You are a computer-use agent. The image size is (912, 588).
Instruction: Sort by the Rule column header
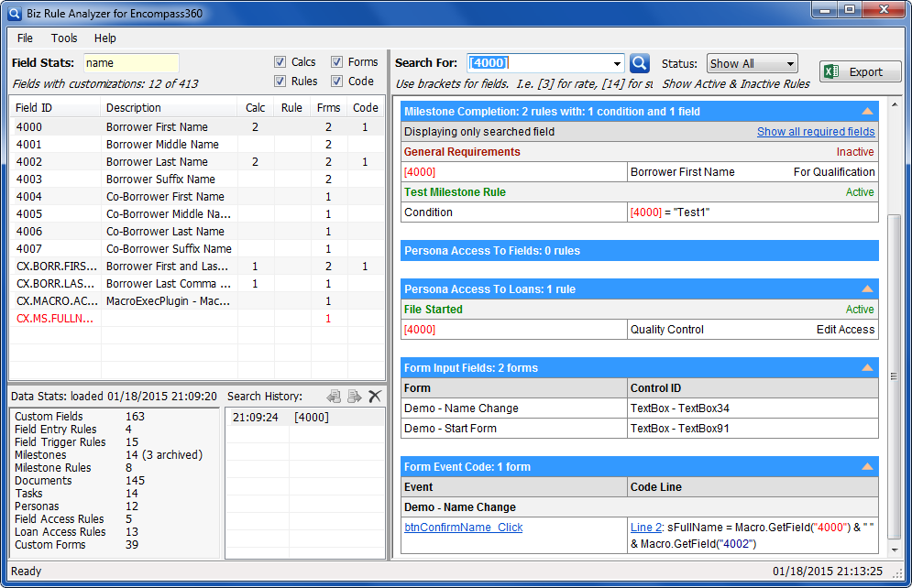coord(291,107)
